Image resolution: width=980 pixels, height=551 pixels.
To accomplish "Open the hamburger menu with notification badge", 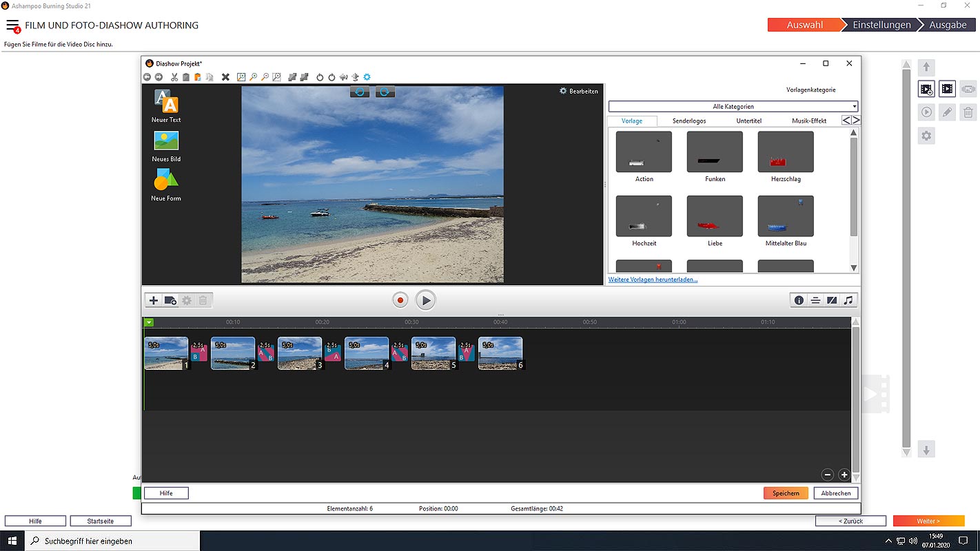I will click(x=12, y=25).
